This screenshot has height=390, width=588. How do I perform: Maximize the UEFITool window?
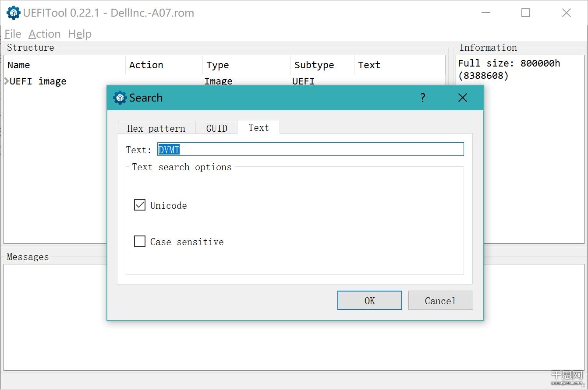click(526, 13)
